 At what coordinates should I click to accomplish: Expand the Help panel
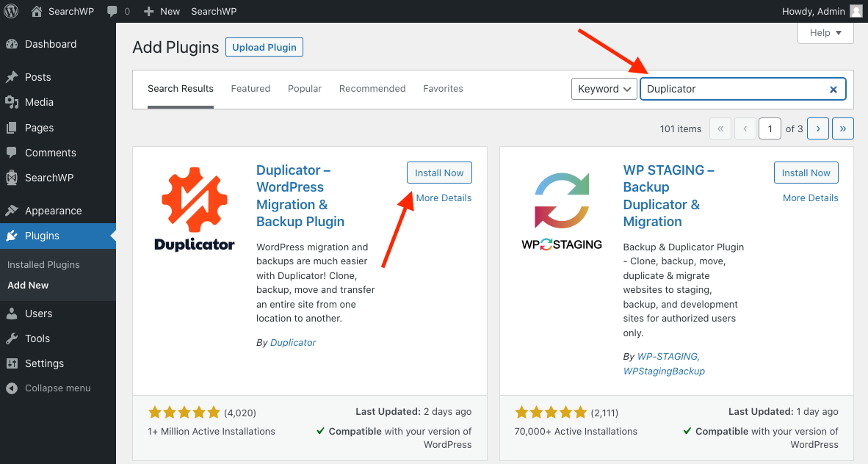825,33
